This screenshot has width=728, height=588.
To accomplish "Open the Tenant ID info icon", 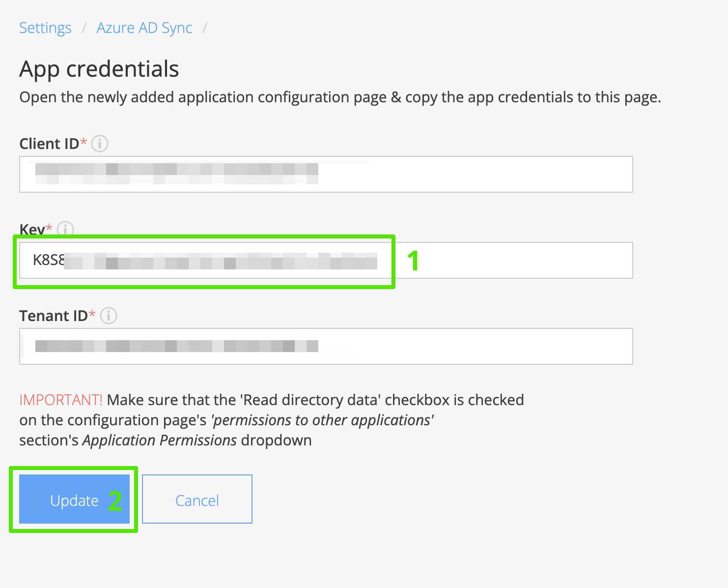I will (109, 316).
